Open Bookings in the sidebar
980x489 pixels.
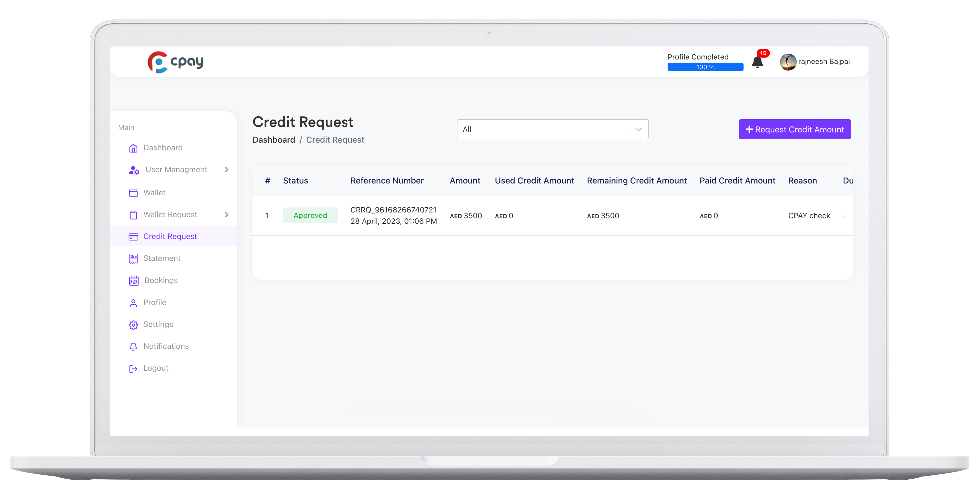[x=161, y=281]
